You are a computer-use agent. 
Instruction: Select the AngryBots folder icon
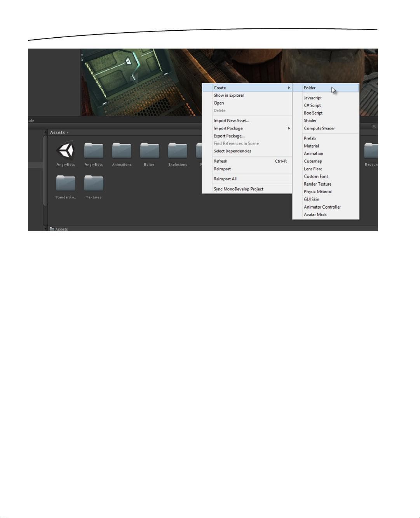tap(94, 151)
